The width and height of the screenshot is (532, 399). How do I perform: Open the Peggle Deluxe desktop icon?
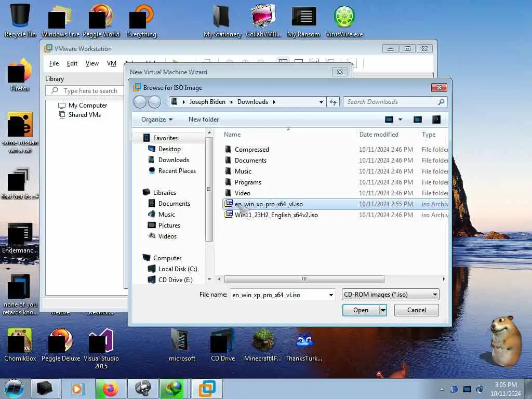coord(61,345)
